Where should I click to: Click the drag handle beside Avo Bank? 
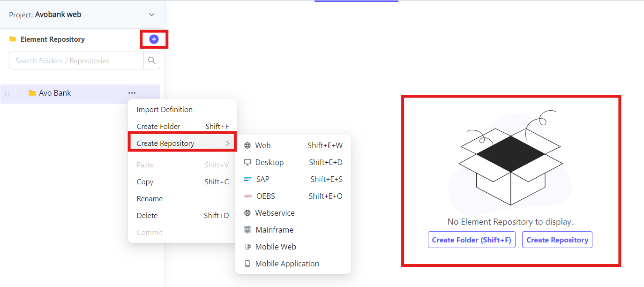7,93
